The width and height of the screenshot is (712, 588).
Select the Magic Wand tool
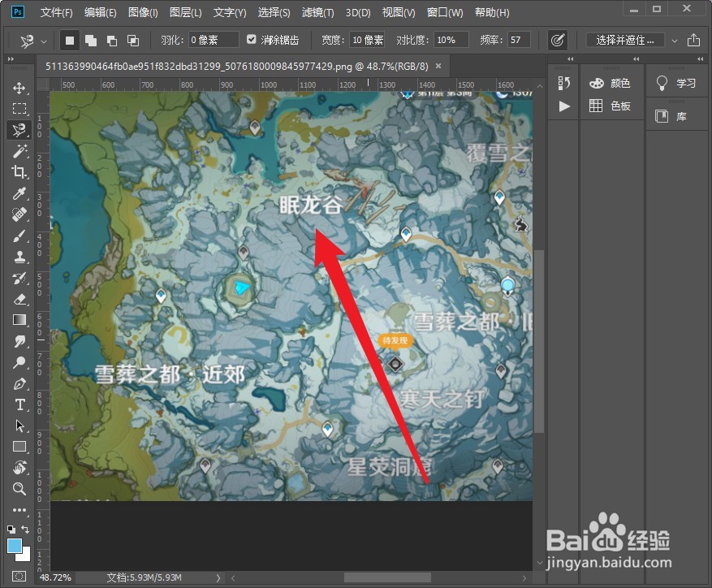click(19, 151)
